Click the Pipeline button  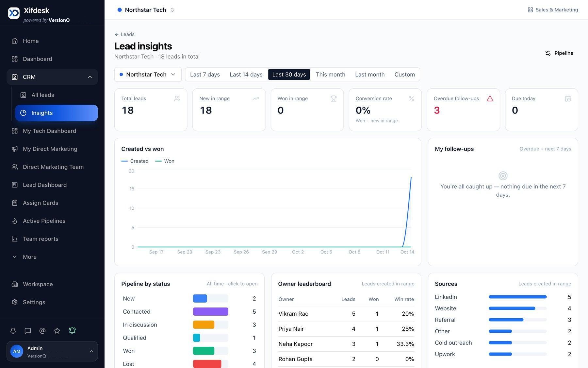(559, 53)
